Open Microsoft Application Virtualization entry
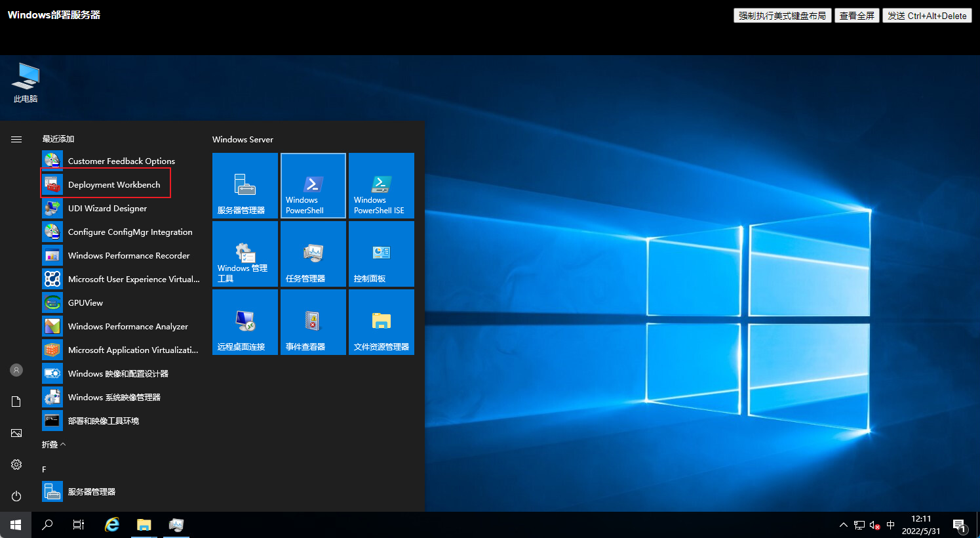This screenshot has width=980, height=538. pyautogui.click(x=121, y=350)
